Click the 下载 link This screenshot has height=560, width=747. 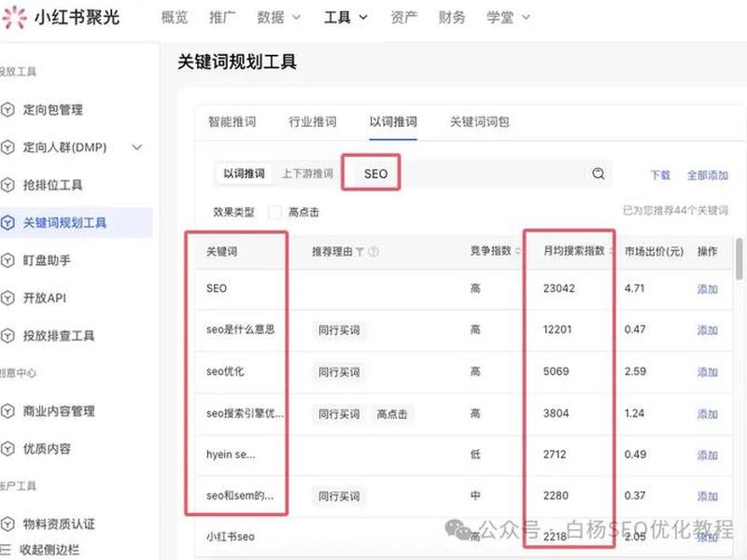tap(660, 175)
